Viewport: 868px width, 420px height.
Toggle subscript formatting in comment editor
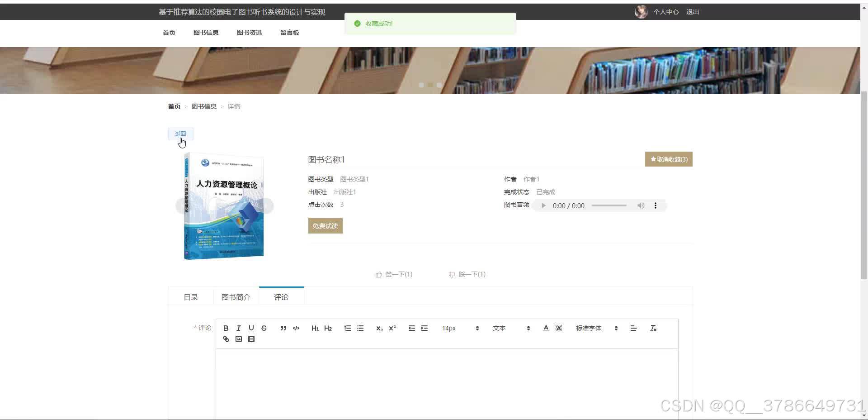pos(379,328)
